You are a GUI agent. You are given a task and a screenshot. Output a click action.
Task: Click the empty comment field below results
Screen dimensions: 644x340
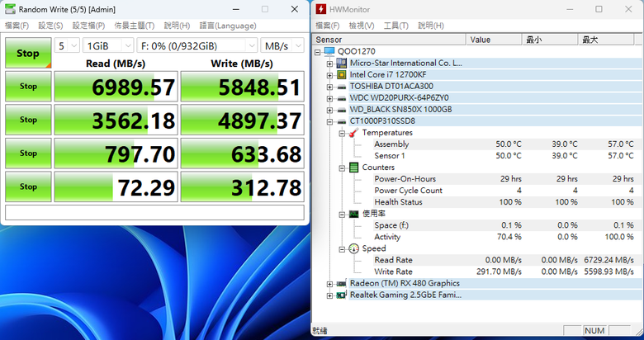coord(155,212)
